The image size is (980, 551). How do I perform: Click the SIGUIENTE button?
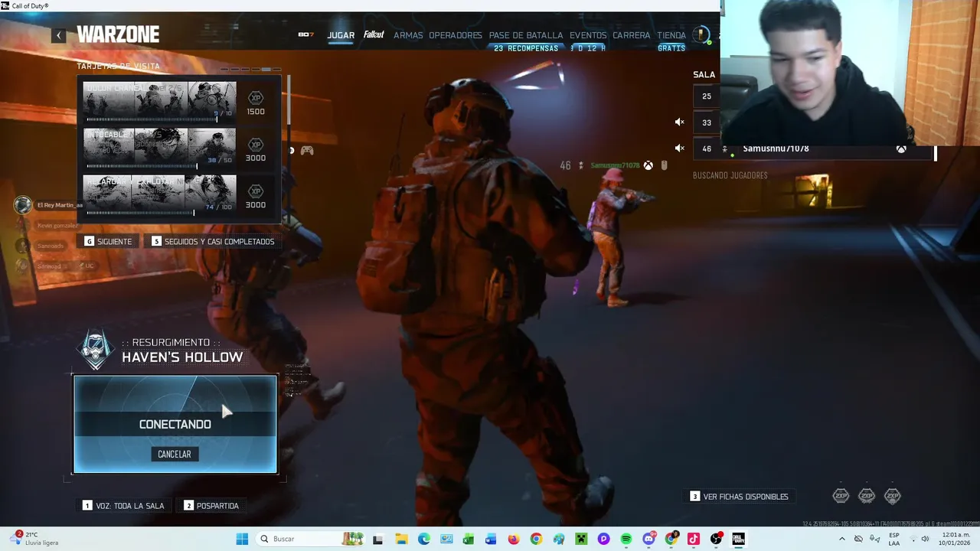pos(108,241)
